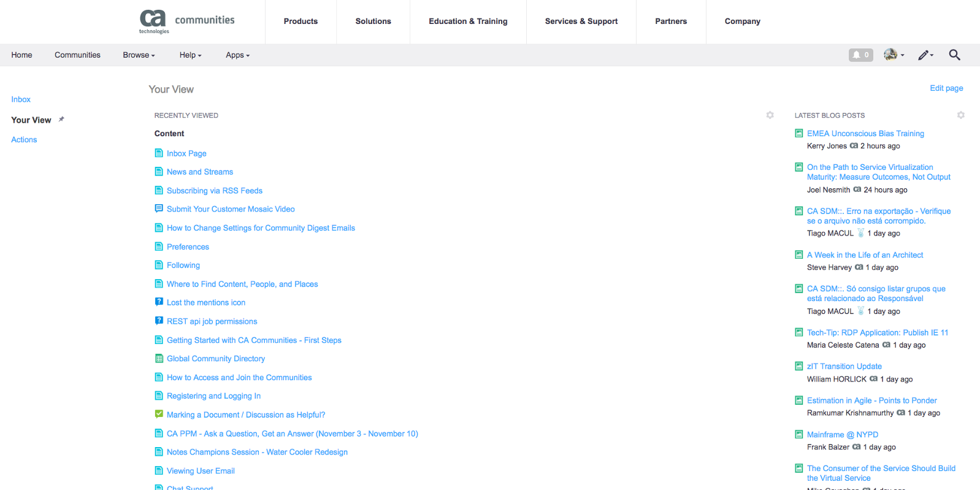
Task: Expand the Apps dropdown menu
Action: 237,55
